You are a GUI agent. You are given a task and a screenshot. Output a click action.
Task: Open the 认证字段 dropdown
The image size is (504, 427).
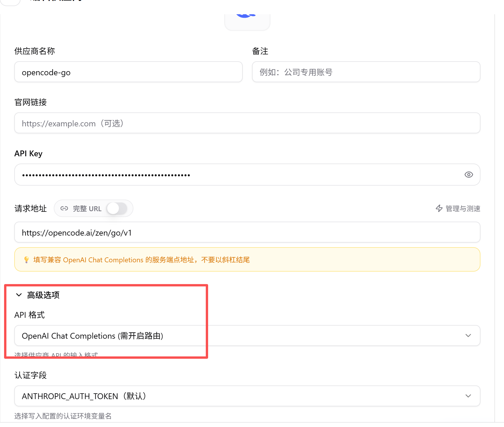(247, 396)
